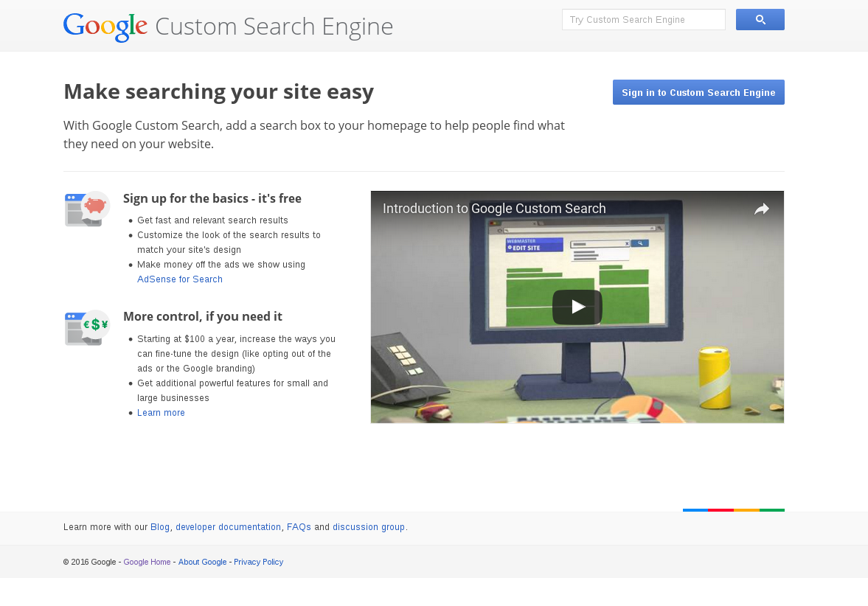This screenshot has height=606, width=868.
Task: Click heading More control, if you need it
Action: [x=203, y=316]
